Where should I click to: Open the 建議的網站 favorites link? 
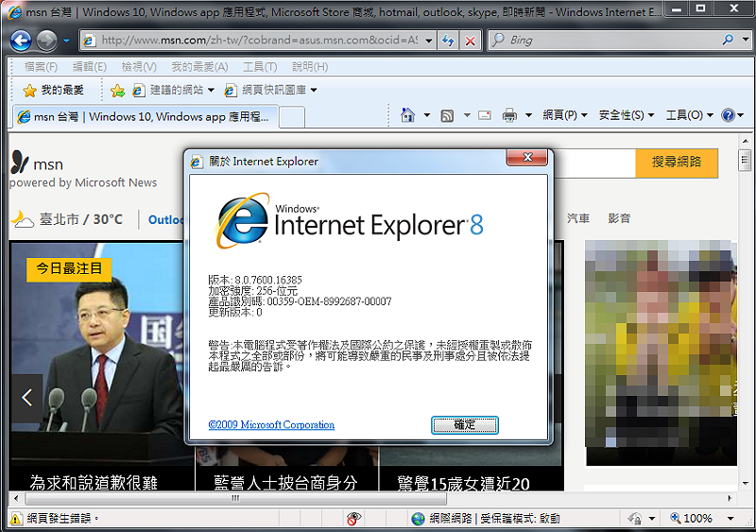173,90
